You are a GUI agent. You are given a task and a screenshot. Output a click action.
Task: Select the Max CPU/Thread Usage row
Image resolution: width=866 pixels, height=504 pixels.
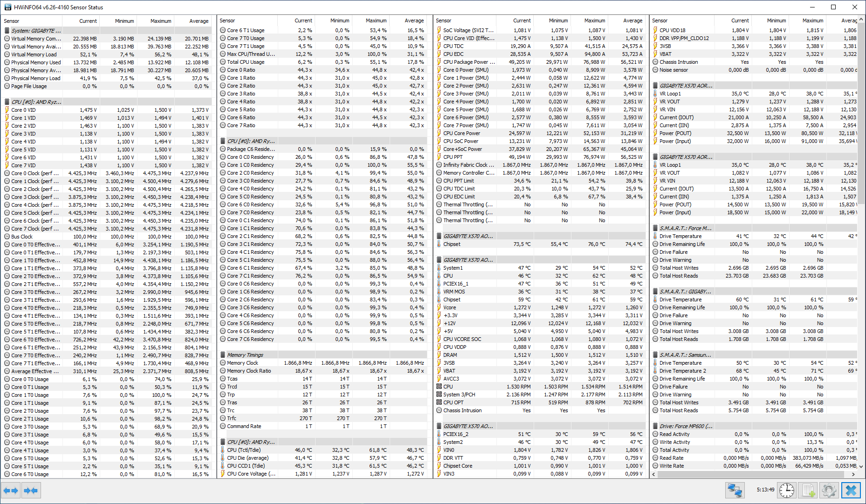[323, 54]
